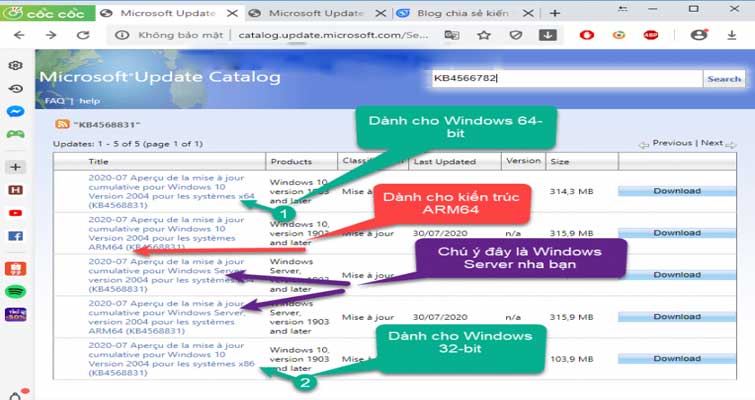This screenshot has height=400, width=755.
Task: Open Spotify from sidebar
Action: tap(15, 291)
